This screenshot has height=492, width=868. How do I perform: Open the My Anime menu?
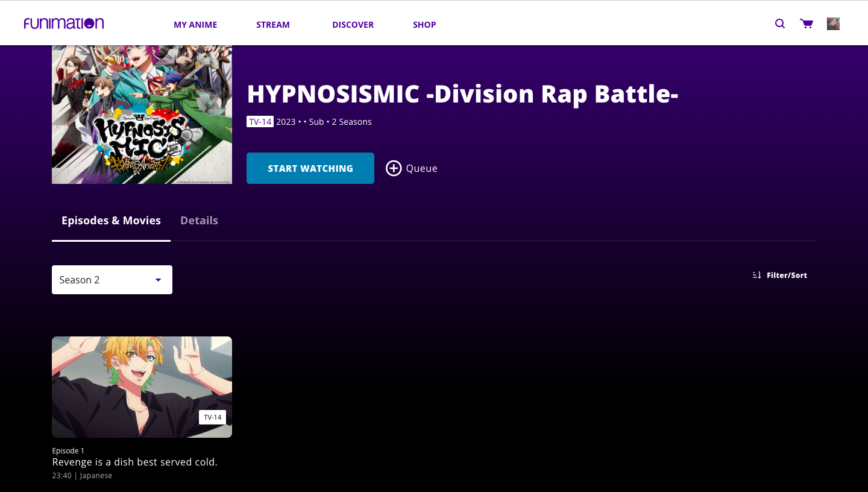195,25
